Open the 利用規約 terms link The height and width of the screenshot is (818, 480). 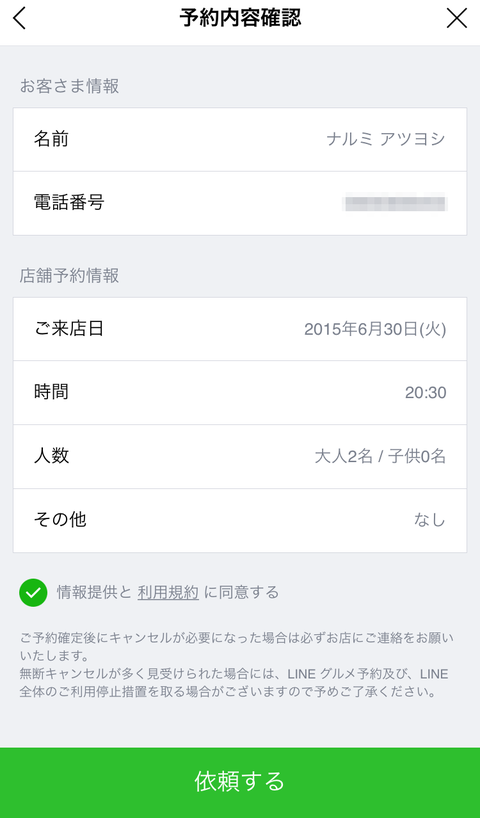click(168, 592)
